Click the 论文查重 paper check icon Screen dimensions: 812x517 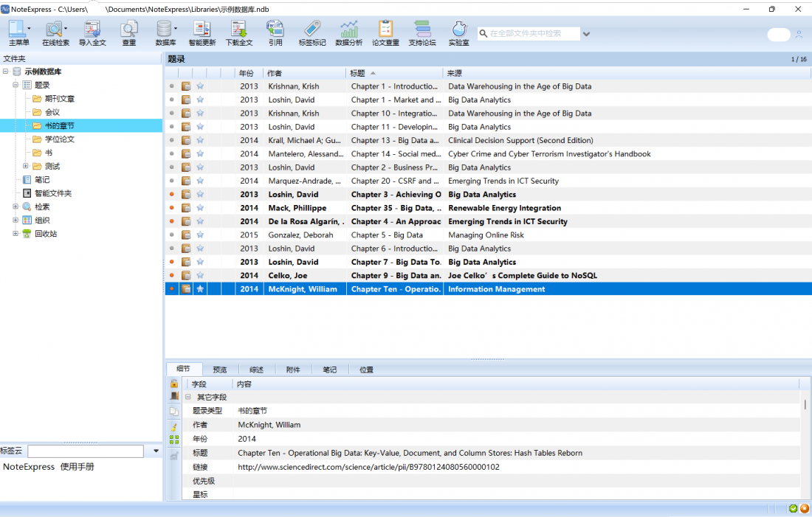[x=385, y=33]
